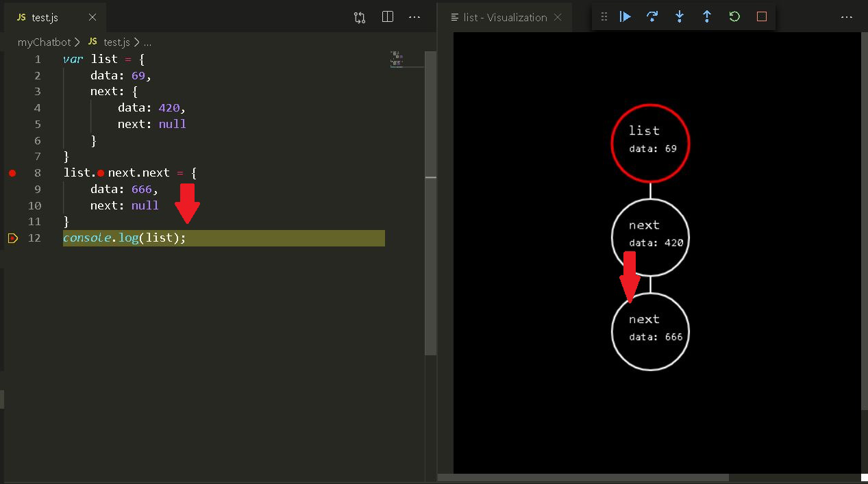Screen dimensions: 868x484
Task: Select the next node with data 666
Action: [x=650, y=331]
